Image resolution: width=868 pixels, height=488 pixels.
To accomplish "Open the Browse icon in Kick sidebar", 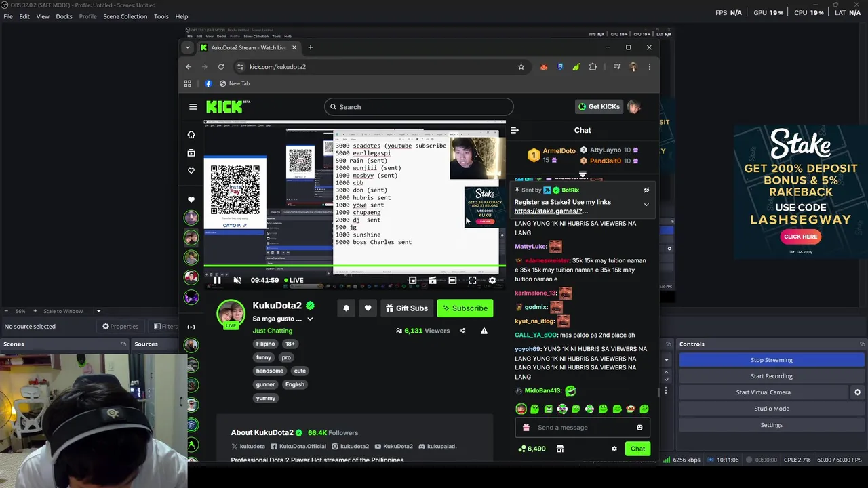I will click(191, 152).
